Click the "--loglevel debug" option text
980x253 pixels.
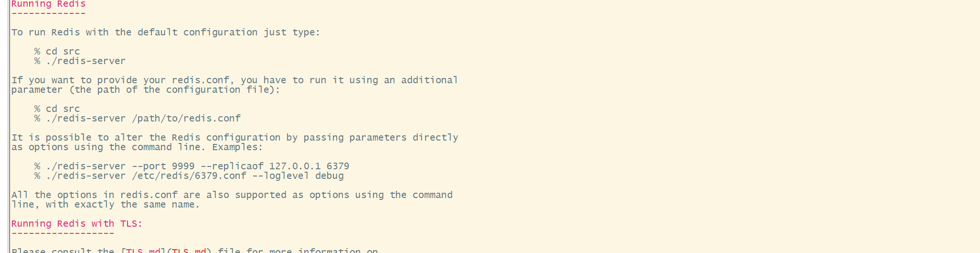point(298,176)
